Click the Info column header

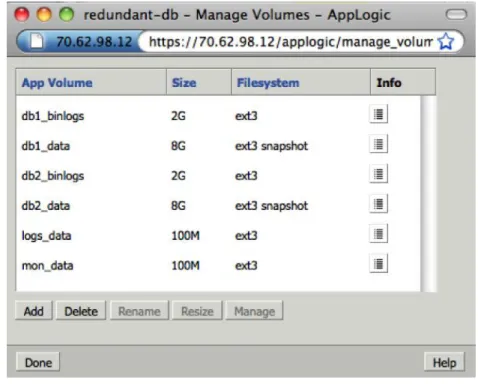403,82
